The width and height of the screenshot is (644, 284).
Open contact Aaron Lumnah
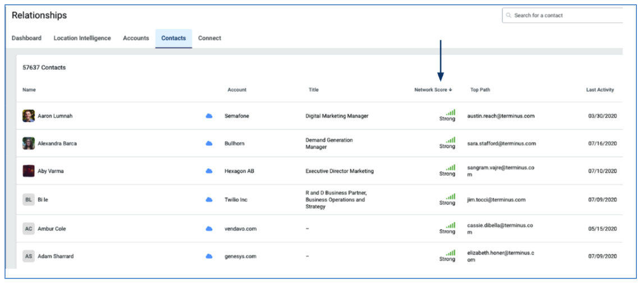[55, 116]
